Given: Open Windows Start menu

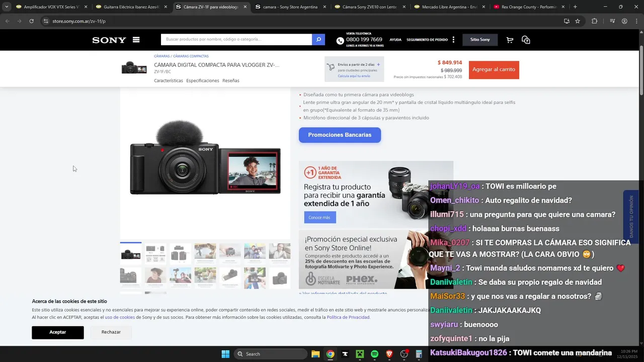Looking at the screenshot, I should pyautogui.click(x=225, y=354).
